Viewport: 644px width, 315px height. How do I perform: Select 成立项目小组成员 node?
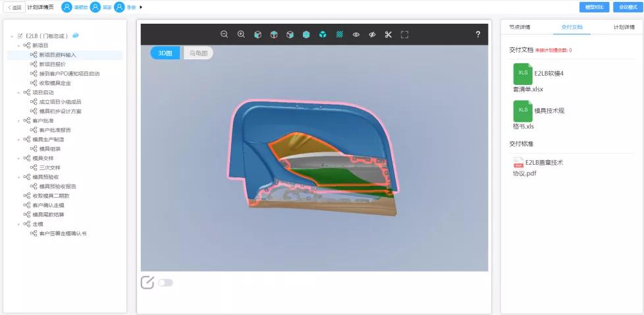[61, 102]
